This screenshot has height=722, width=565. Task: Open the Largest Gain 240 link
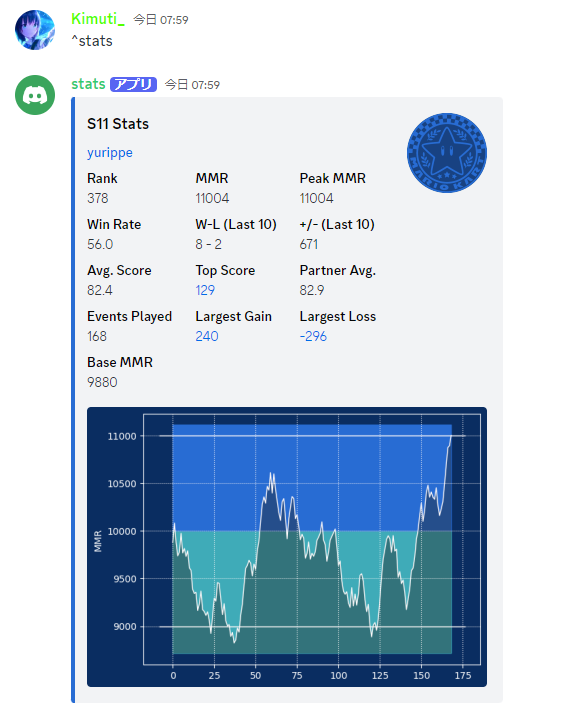[207, 336]
